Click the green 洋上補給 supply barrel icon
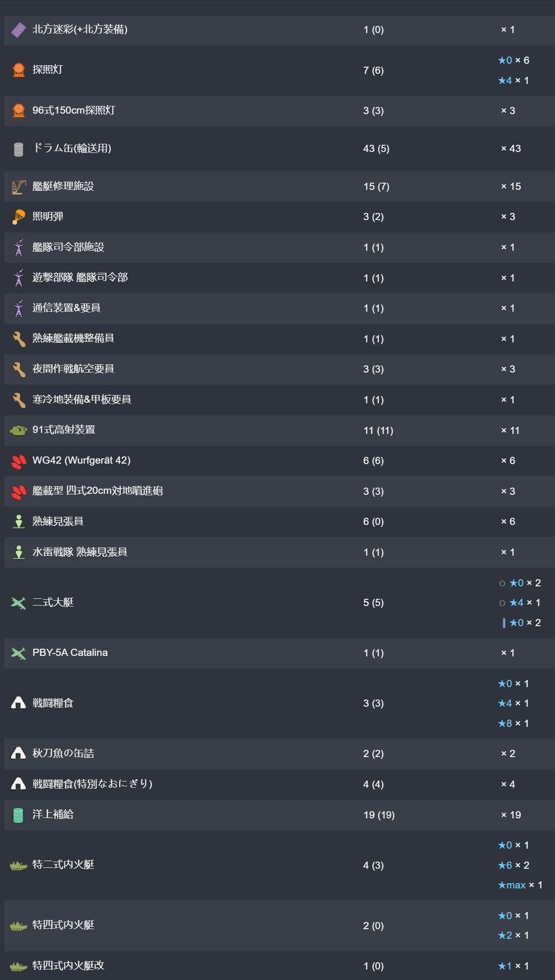This screenshot has height=980, width=555. [x=19, y=815]
